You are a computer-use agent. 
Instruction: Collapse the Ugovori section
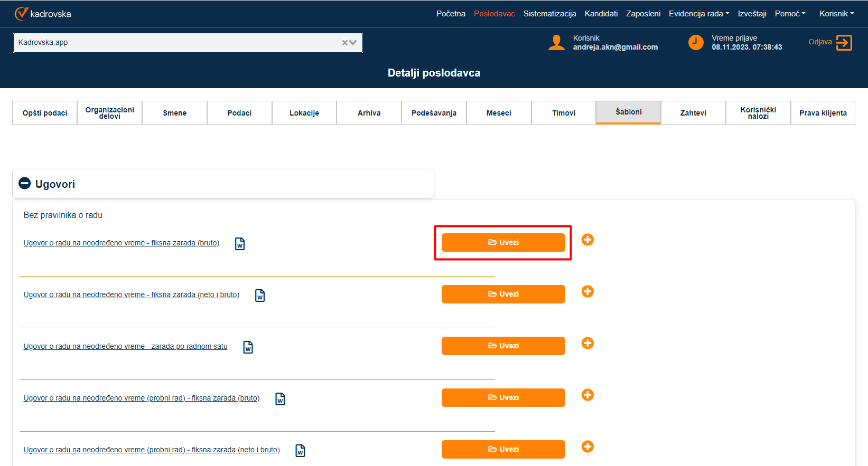point(25,183)
